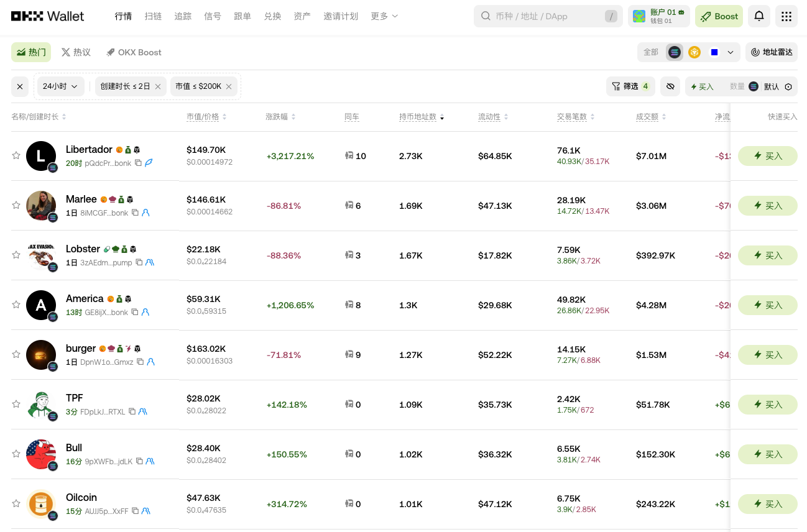Switch to the X 热议 tab
Viewport: 807px width, 532px height.
76,52
